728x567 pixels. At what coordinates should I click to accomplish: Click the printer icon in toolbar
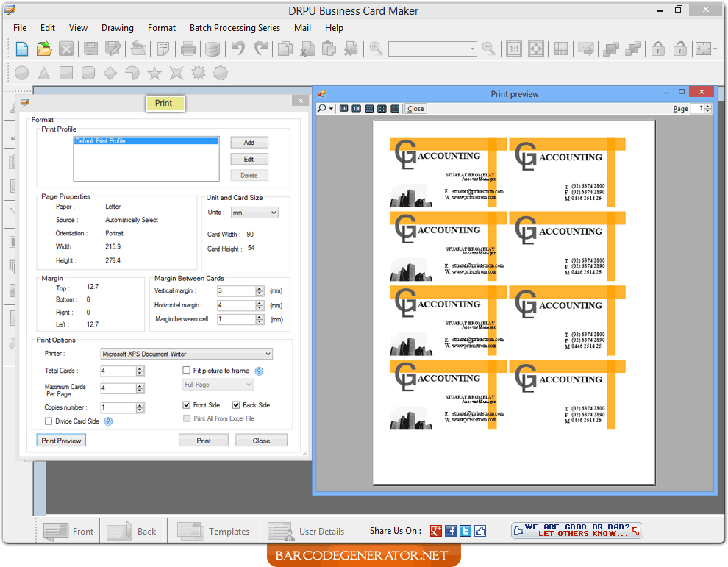click(188, 49)
